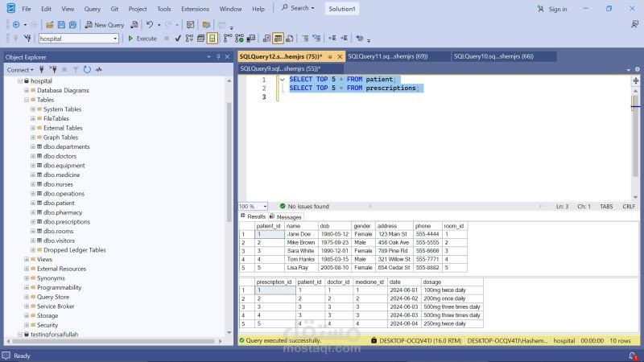
Task: Click the change connection icon
Action: click(27, 39)
